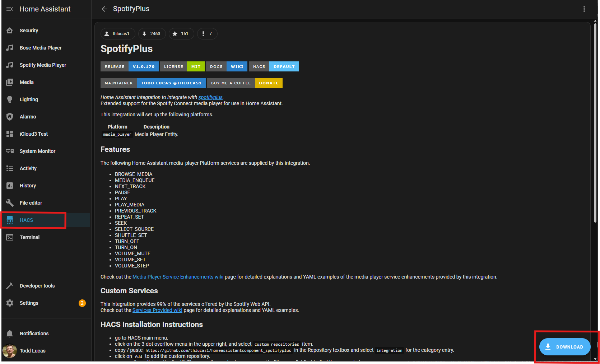Click the Bose Media Player music note icon
600x364 pixels.
(10, 48)
